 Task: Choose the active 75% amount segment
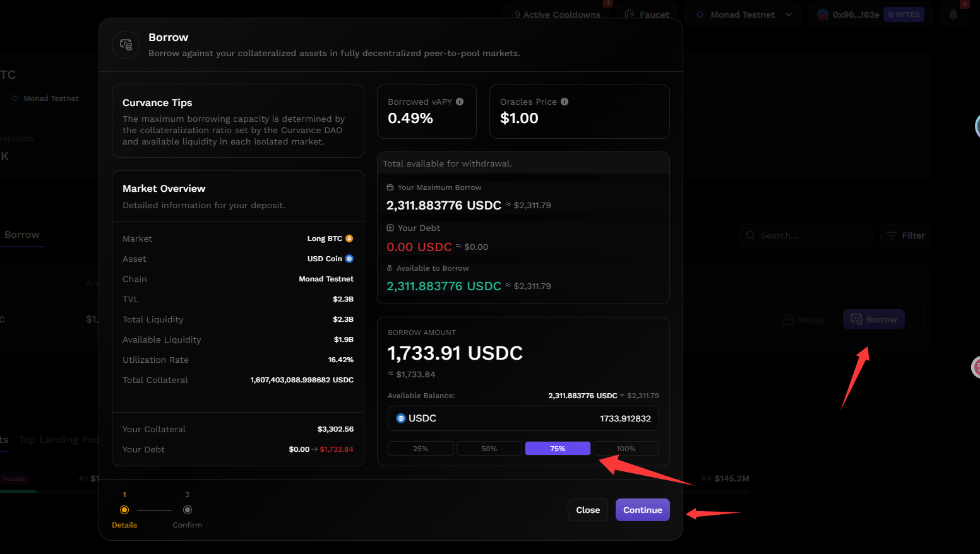(558, 449)
